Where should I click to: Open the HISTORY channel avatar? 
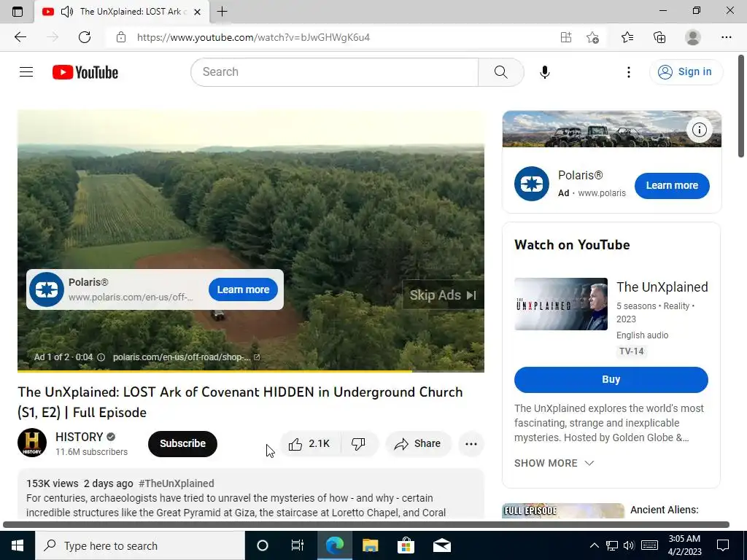(32, 443)
